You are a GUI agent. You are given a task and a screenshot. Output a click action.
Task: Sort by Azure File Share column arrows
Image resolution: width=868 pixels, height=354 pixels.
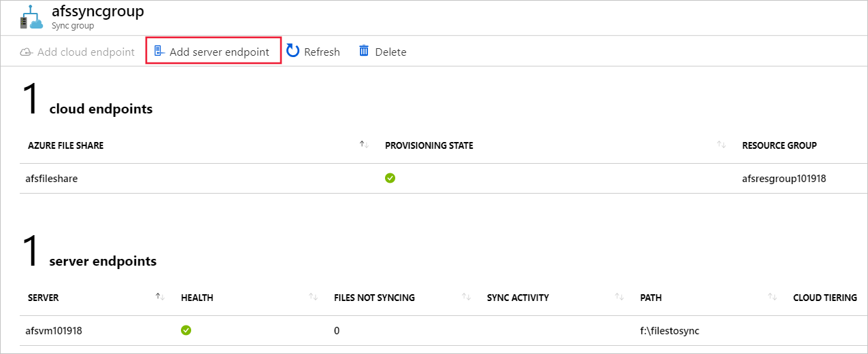(364, 145)
